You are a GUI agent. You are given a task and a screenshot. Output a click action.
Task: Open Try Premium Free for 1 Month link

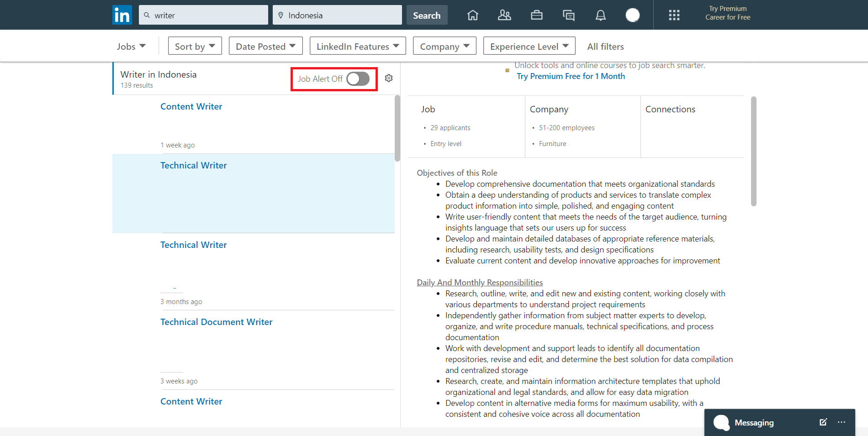click(x=571, y=76)
